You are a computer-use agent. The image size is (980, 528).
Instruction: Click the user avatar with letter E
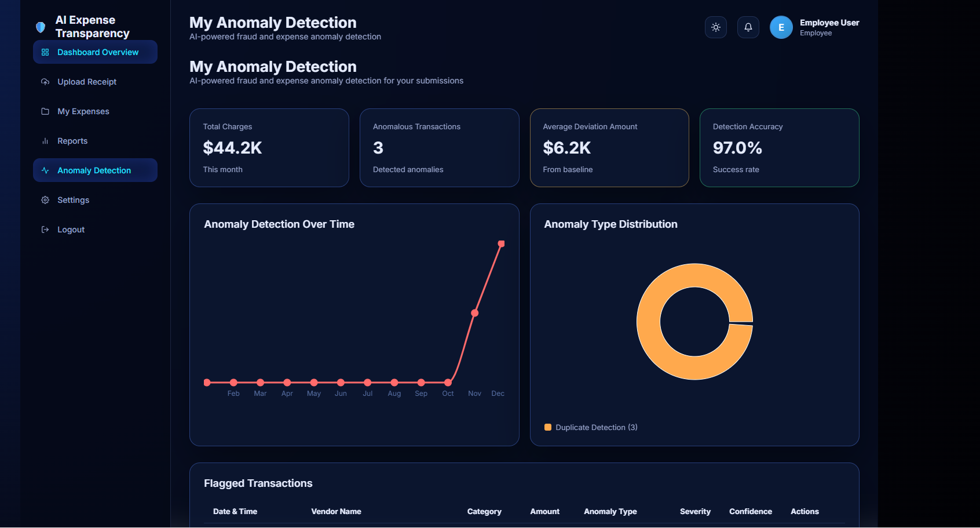click(x=781, y=27)
